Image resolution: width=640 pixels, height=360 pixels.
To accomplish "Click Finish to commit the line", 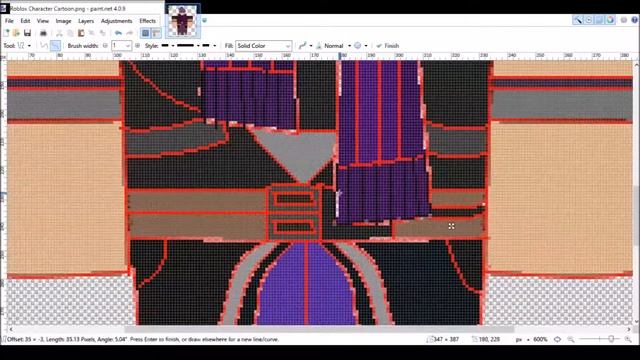I will [x=387, y=46].
